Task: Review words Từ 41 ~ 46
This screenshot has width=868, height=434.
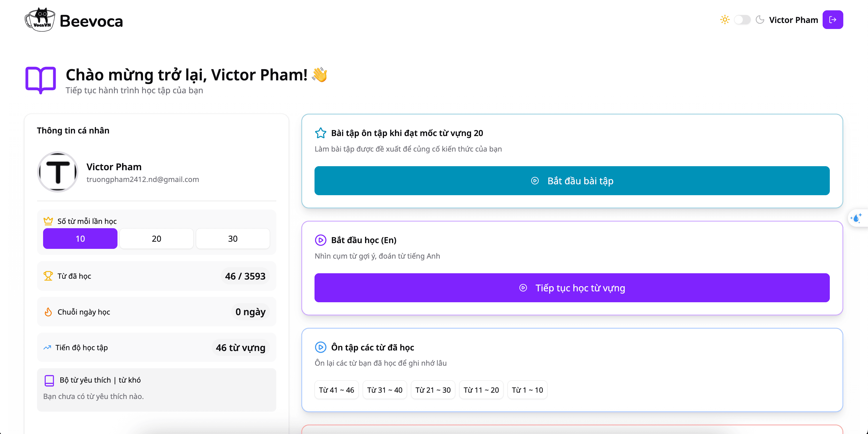Action: [336, 390]
